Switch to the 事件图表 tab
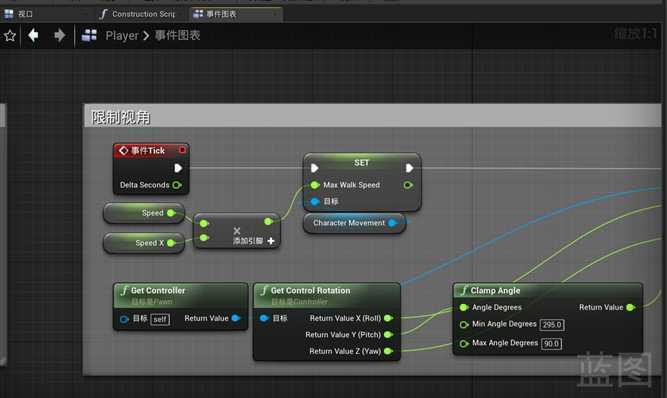This screenshot has width=667, height=398. 221,14
